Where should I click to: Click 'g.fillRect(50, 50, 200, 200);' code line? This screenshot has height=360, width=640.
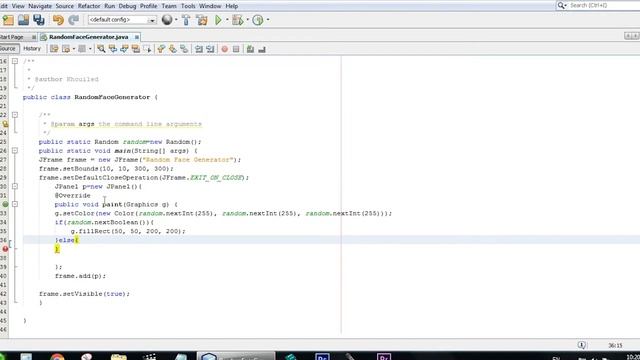[128, 231]
